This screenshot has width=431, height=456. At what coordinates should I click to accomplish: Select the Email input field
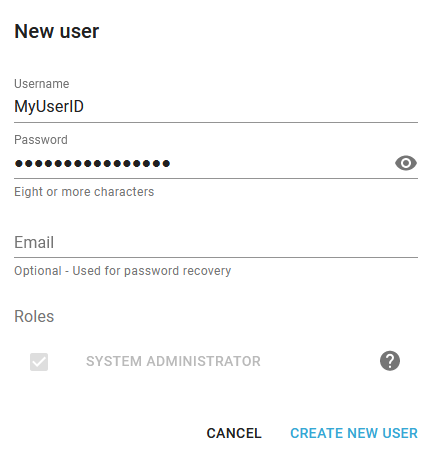tap(216, 242)
